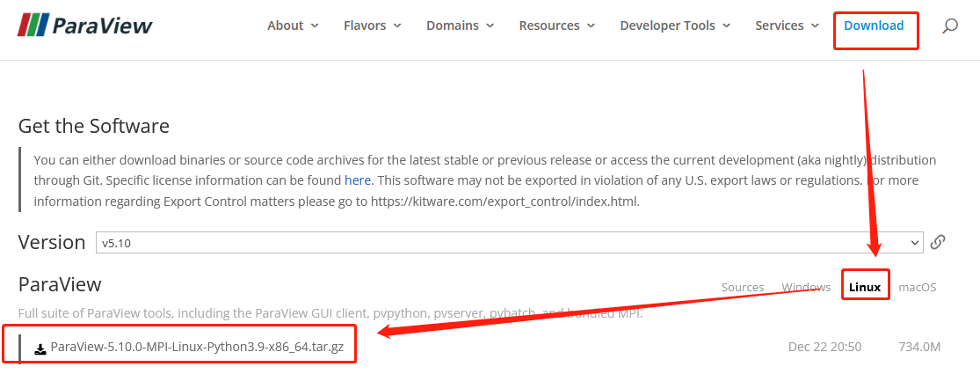Click the '734.0M' file size
This screenshot has height=374, width=980.
(x=919, y=347)
